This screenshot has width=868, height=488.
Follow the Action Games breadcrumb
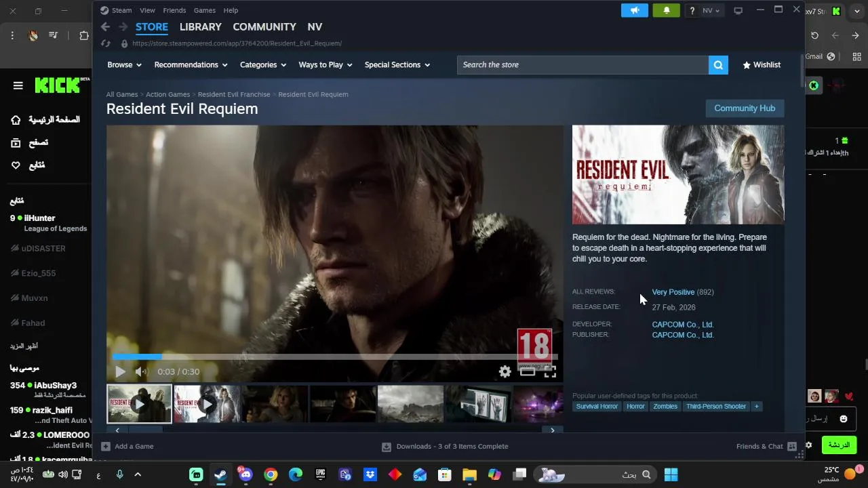[167, 94]
